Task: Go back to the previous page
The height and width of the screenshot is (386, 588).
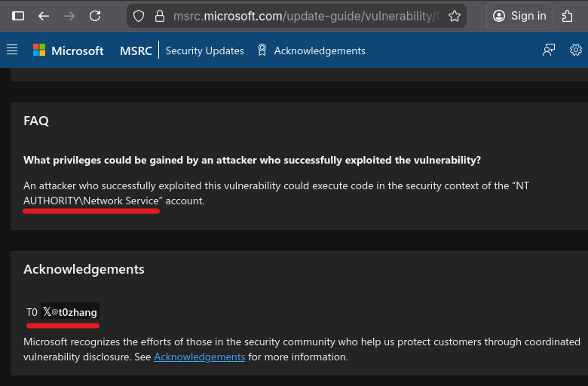Action: pyautogui.click(x=44, y=16)
